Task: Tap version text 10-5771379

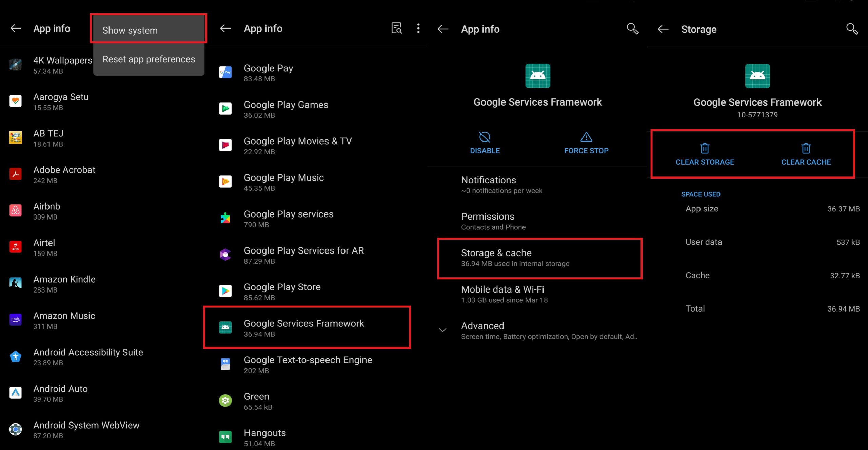Action: (757, 115)
